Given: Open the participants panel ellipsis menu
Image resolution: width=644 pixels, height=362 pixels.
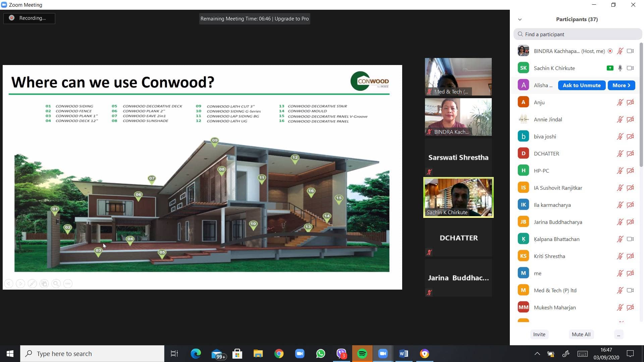Looking at the screenshot, I should [x=619, y=334].
